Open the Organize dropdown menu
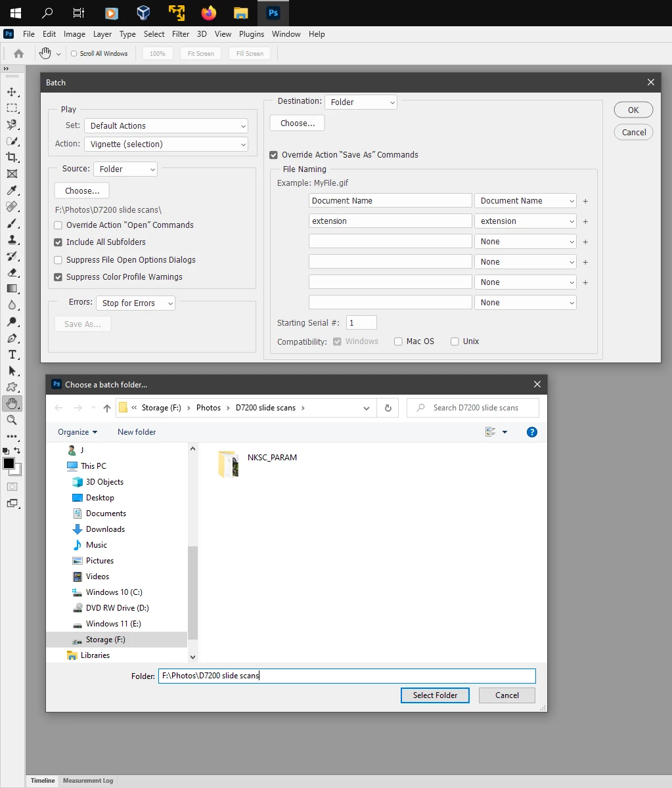 [x=78, y=432]
